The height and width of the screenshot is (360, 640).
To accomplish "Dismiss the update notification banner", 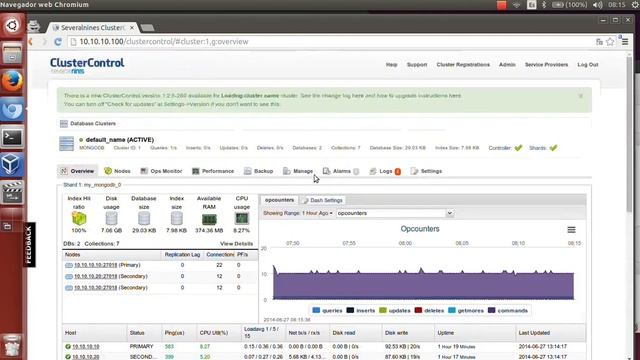I will click(x=580, y=96).
